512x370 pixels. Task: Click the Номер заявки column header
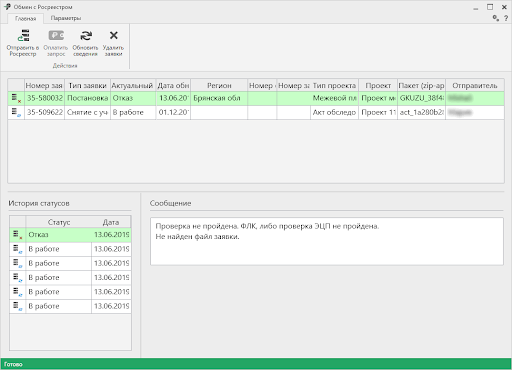pyautogui.click(x=44, y=86)
